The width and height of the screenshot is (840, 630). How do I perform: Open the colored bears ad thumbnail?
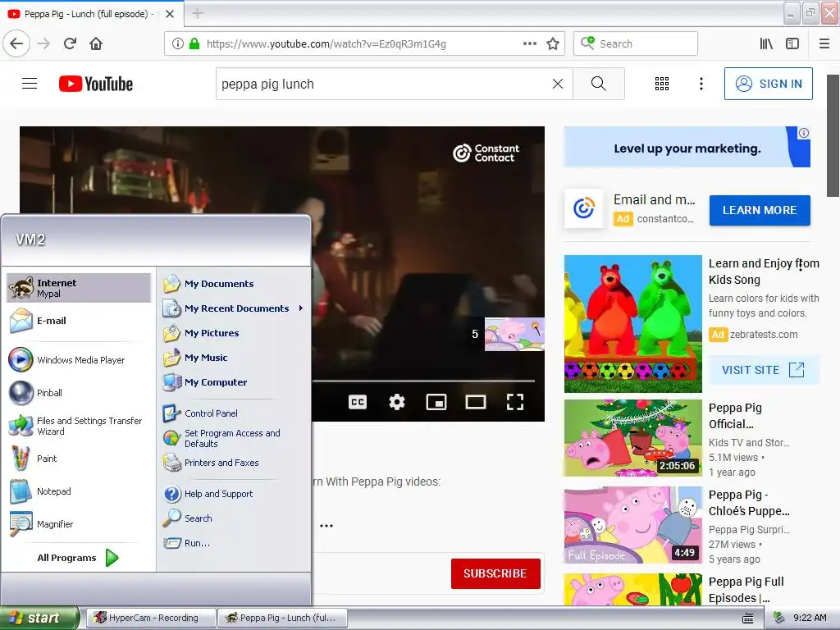[632, 323]
